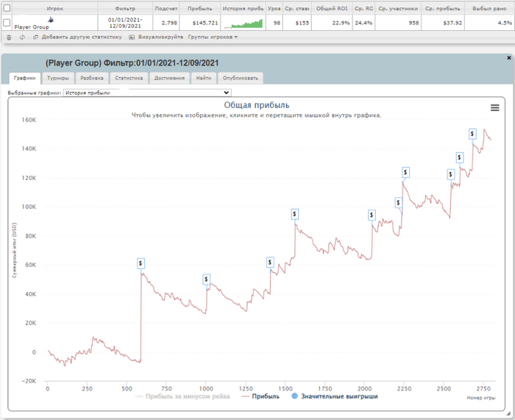
Task: Click the dollar marker near game 1400
Action: (270, 263)
